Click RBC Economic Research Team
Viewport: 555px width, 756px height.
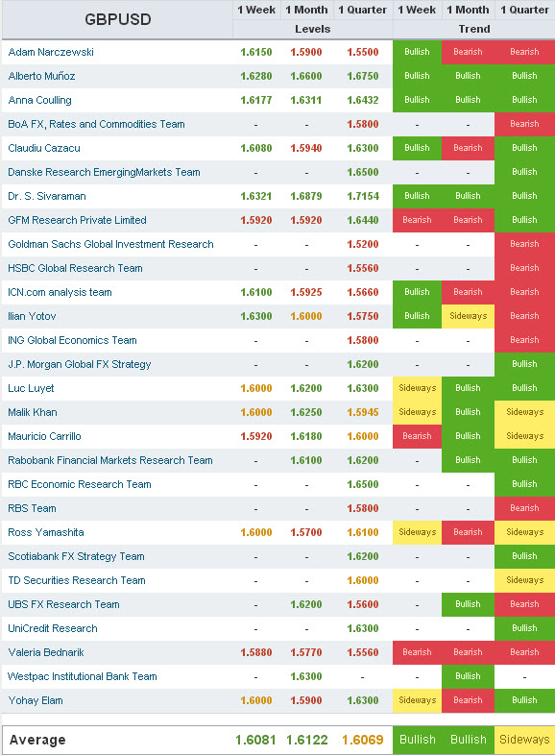[80, 484]
